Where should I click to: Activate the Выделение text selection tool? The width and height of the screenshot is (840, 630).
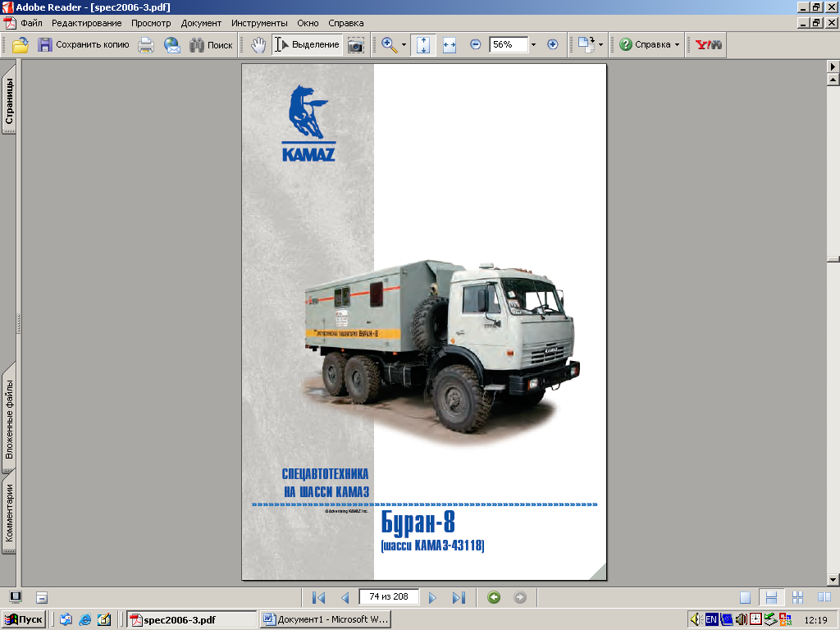pyautogui.click(x=308, y=44)
